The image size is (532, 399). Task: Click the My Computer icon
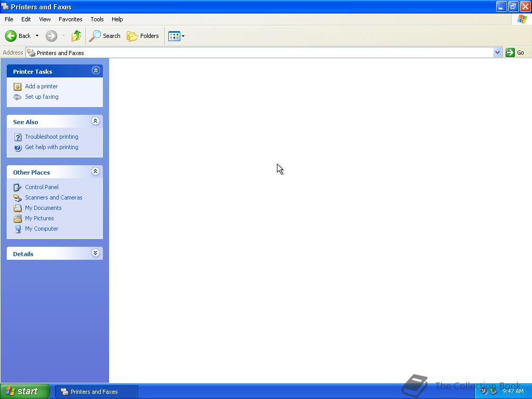pos(18,229)
